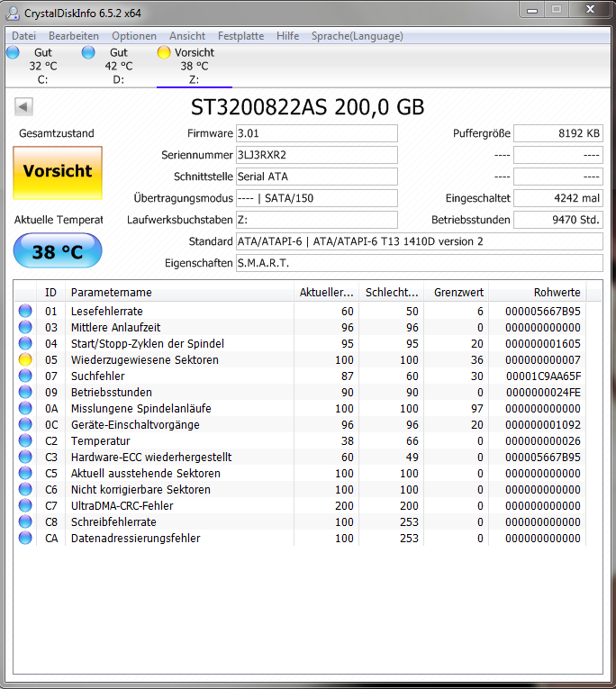The height and width of the screenshot is (689, 616).
Task: Click the blue status orb for drive C:
Action: tap(14, 52)
